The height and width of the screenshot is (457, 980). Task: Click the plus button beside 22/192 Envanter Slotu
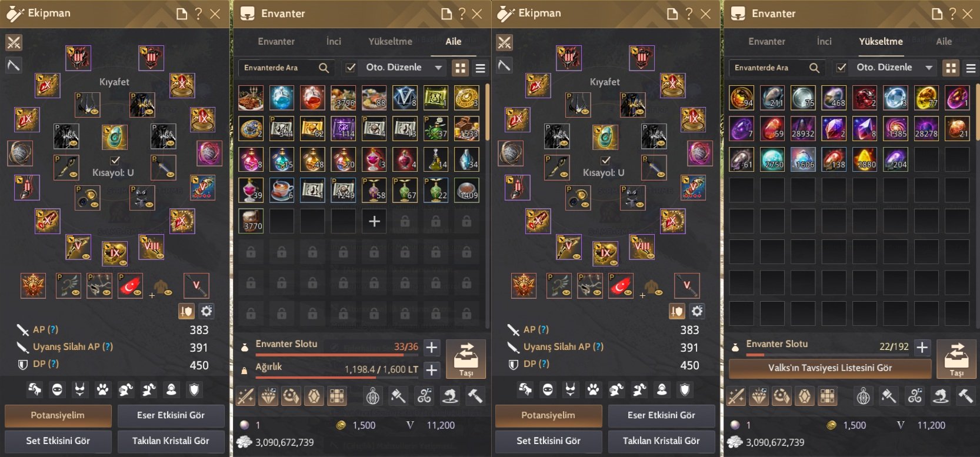922,348
